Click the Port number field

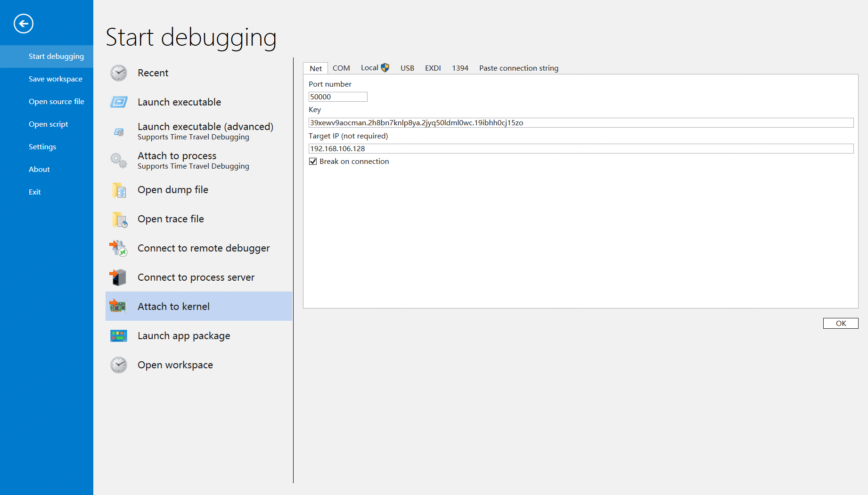point(338,97)
